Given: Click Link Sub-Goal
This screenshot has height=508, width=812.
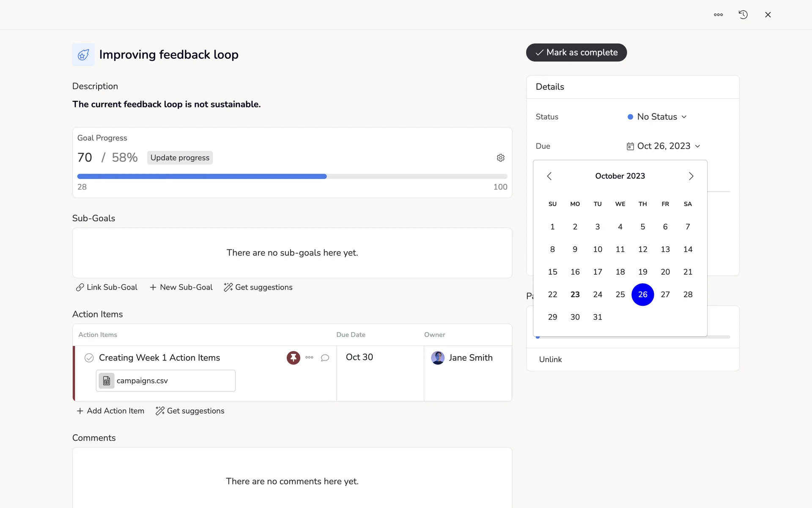Looking at the screenshot, I should (x=107, y=287).
